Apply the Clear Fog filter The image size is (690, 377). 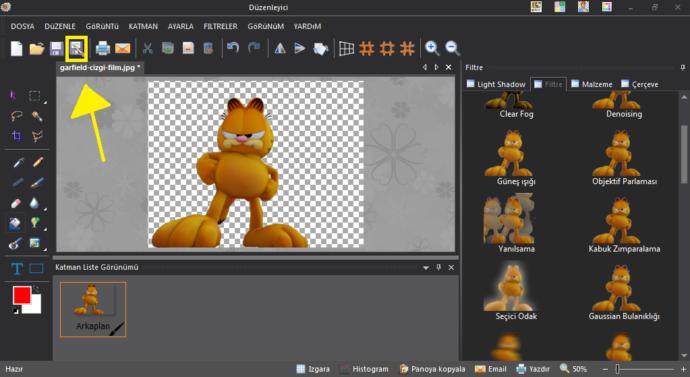pos(509,105)
